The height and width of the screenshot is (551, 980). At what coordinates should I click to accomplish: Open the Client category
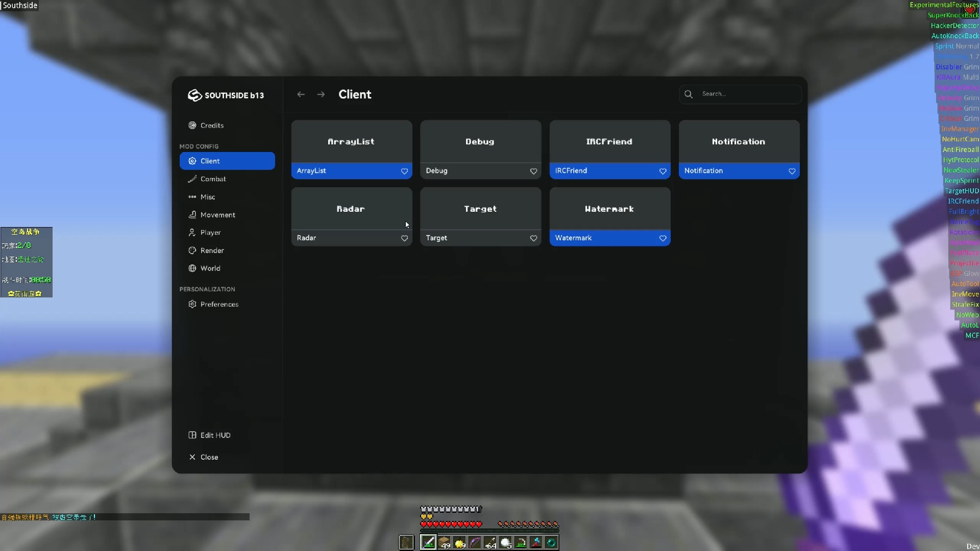227,161
